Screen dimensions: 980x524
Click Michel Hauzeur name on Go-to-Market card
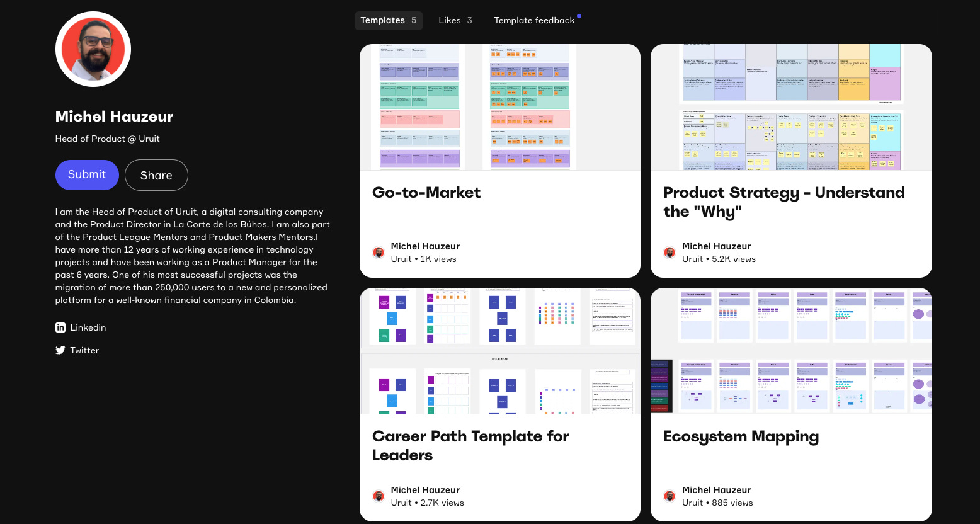point(425,246)
